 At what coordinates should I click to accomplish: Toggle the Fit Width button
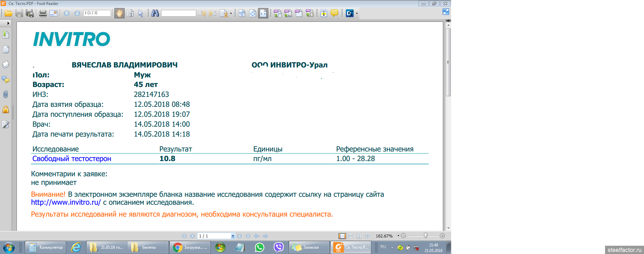tap(263, 13)
